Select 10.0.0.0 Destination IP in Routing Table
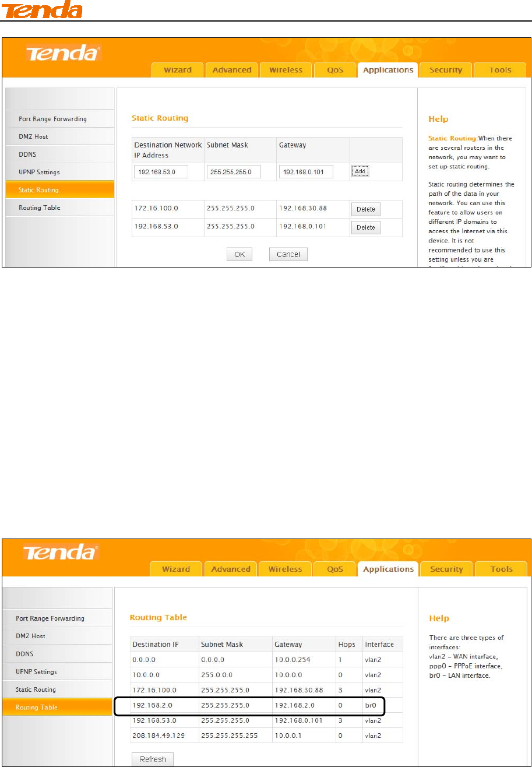The width and height of the screenshot is (532, 767). (x=146, y=675)
